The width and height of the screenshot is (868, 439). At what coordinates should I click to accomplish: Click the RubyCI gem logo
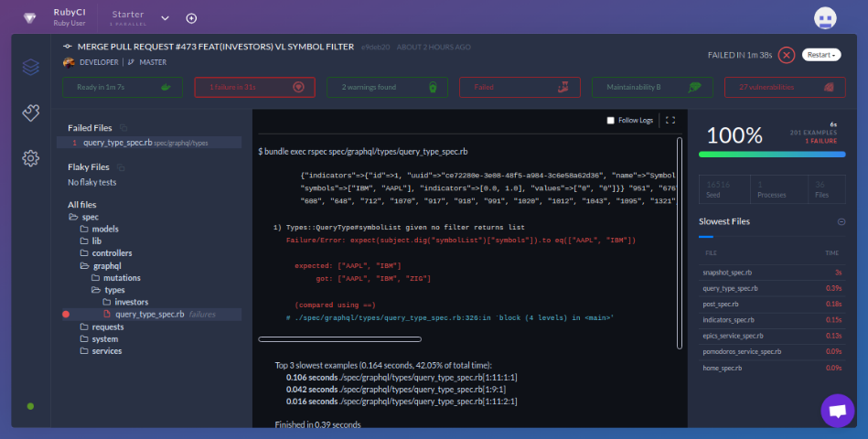pos(30,17)
